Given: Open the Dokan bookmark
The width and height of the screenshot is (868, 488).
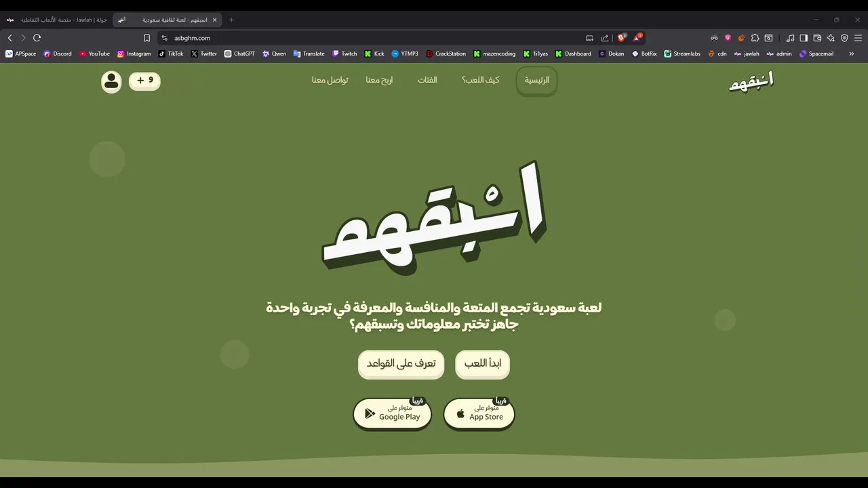Looking at the screenshot, I should (611, 54).
